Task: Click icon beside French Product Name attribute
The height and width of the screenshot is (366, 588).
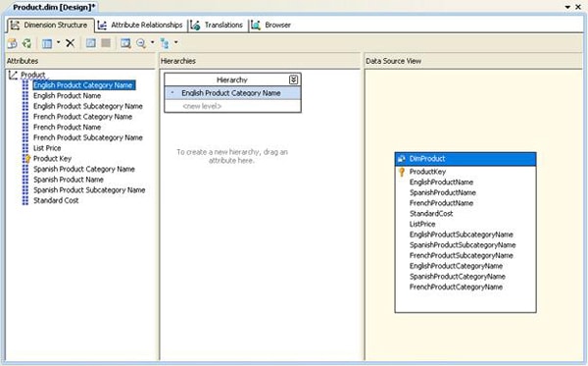Action: click(25, 128)
